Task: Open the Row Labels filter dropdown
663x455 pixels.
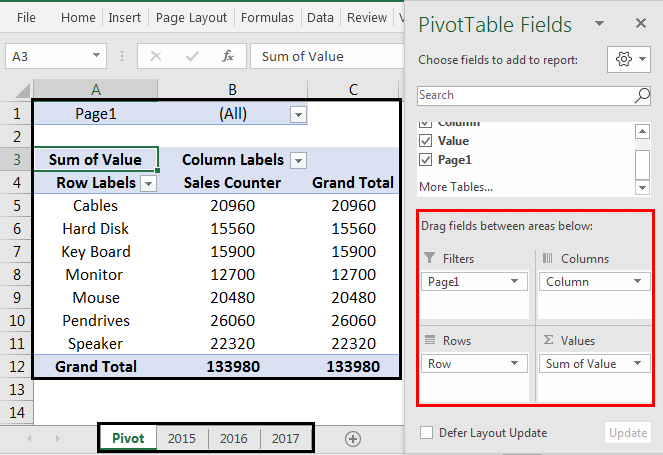Action: [148, 184]
